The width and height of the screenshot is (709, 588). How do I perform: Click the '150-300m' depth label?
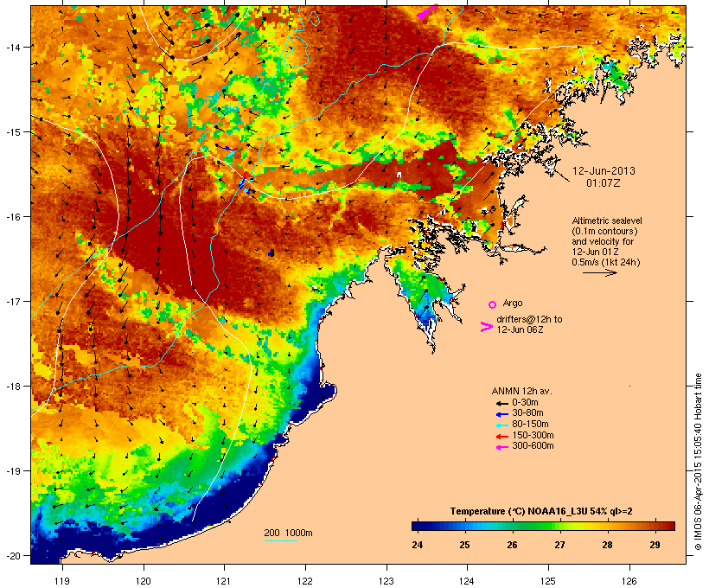533,435
